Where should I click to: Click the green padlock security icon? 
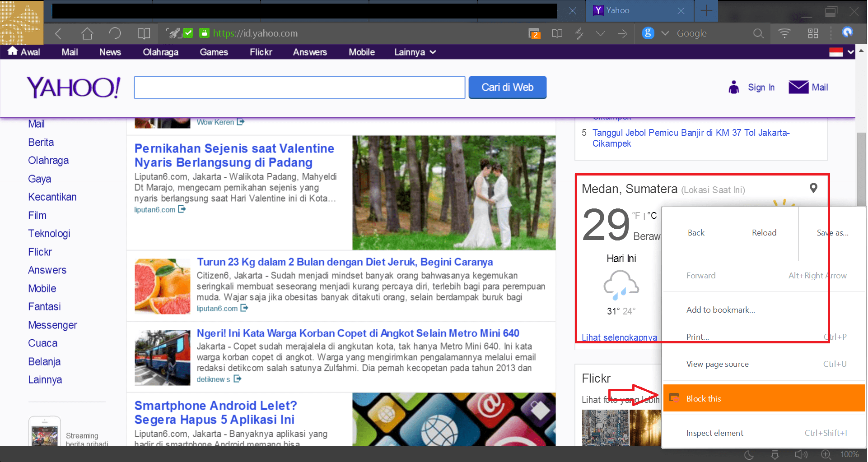(x=204, y=33)
